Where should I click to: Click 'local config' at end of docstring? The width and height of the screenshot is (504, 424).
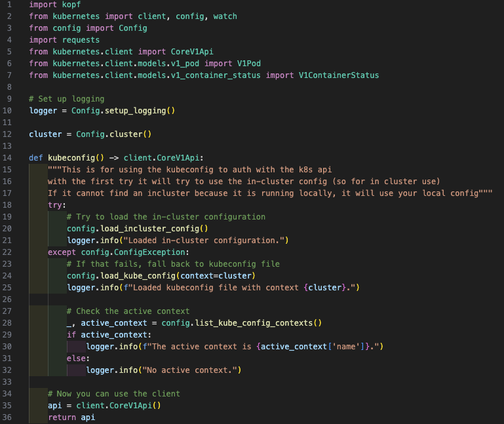pyautogui.click(x=450, y=193)
